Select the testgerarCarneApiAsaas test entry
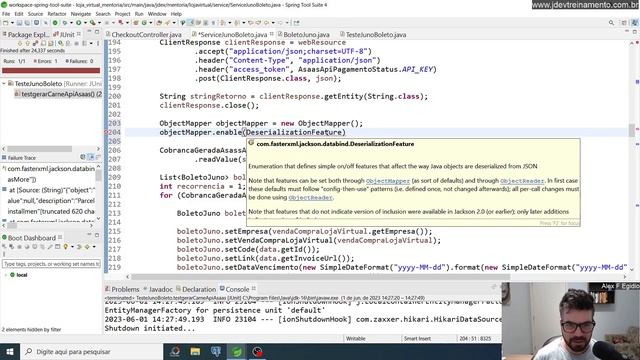Screen dimensions: 640x360 point(58,94)
